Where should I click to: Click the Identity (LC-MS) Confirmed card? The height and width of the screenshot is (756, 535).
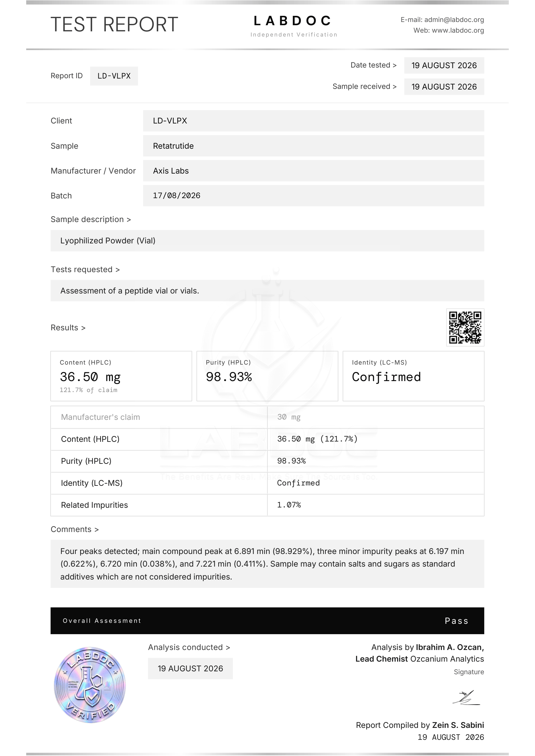[413, 376]
